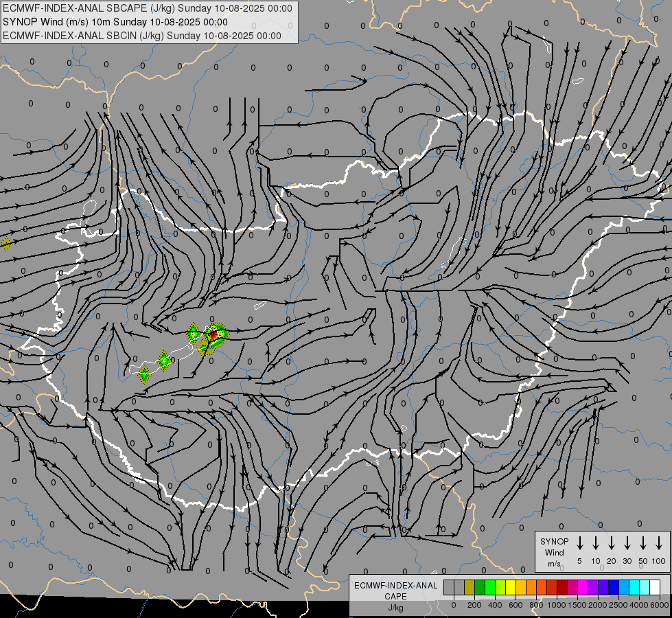Click the 20 label in wind legend
Image resolution: width=672 pixels, height=618 pixels.
pyautogui.click(x=612, y=561)
